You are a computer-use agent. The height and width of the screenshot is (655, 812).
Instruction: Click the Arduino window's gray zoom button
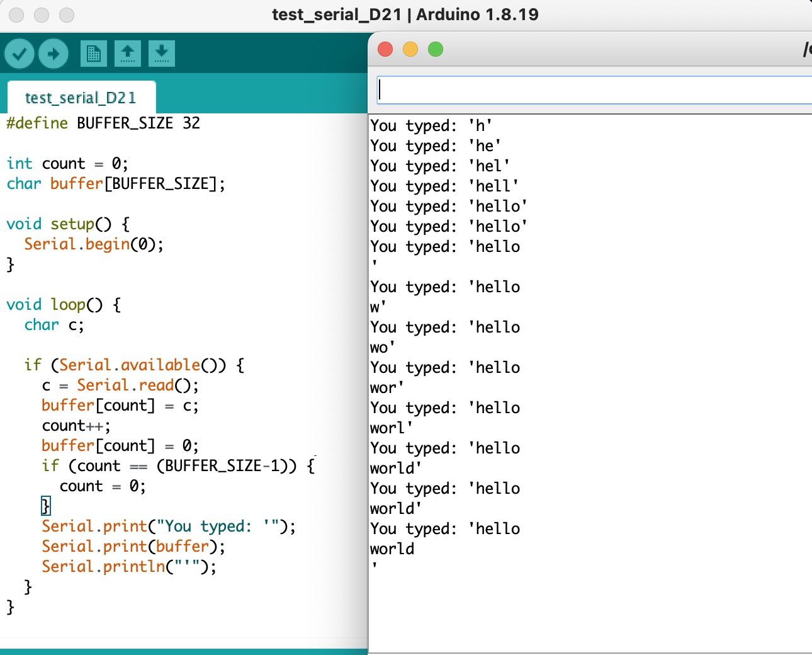[x=66, y=15]
